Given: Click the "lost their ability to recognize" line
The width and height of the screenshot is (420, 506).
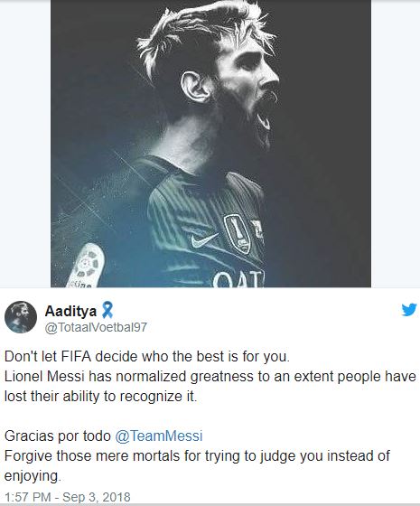Looking at the screenshot, I should coord(100,397).
